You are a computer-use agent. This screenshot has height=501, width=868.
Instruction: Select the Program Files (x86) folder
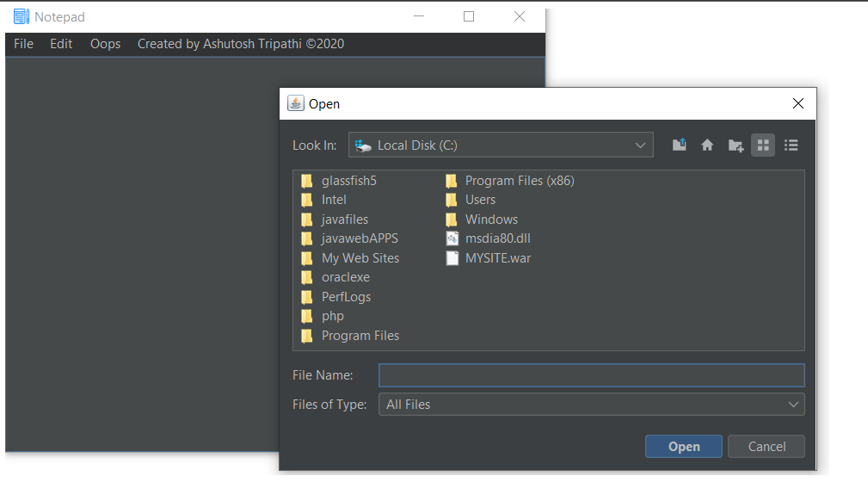click(x=510, y=181)
